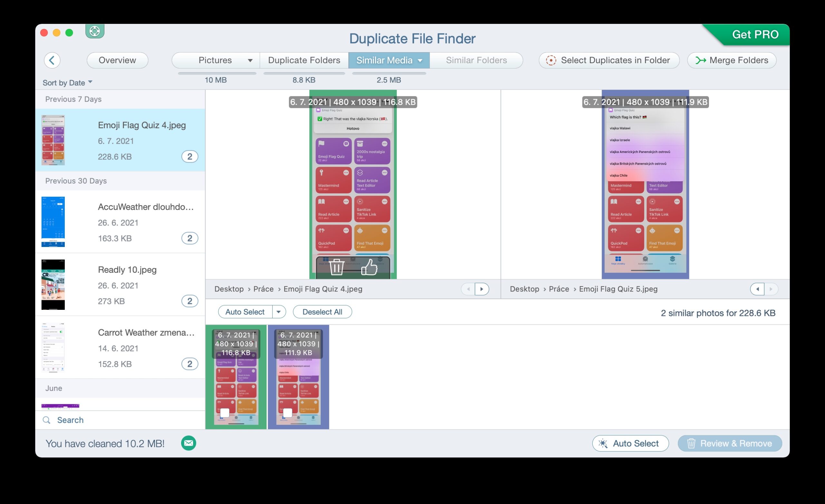Click the thumbs-up keep icon
This screenshot has width=825, height=504.
(369, 267)
